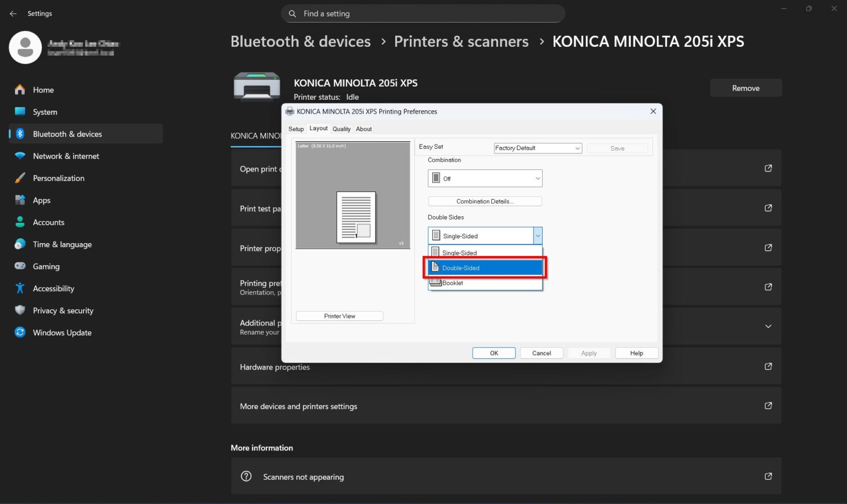Open More devices and printers settings
Viewport: 847px width, 504px height.
point(506,406)
